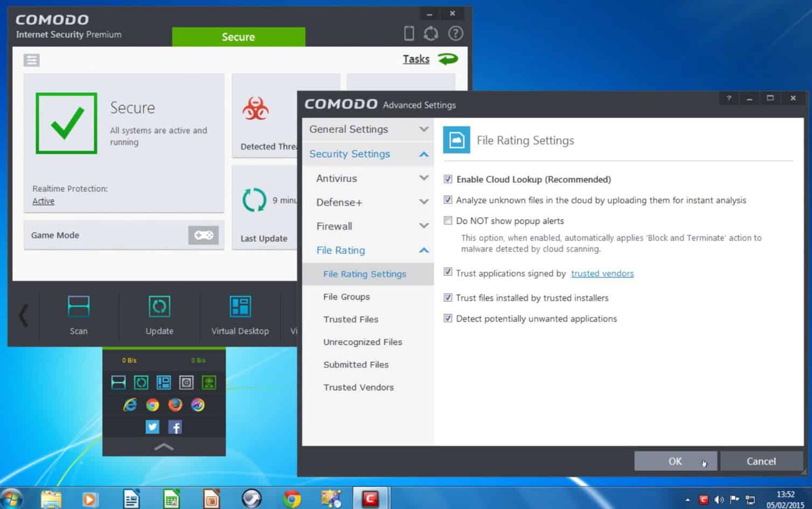812x509 pixels.
Task: Click the large green Secure checkmark icon
Action: point(66,123)
